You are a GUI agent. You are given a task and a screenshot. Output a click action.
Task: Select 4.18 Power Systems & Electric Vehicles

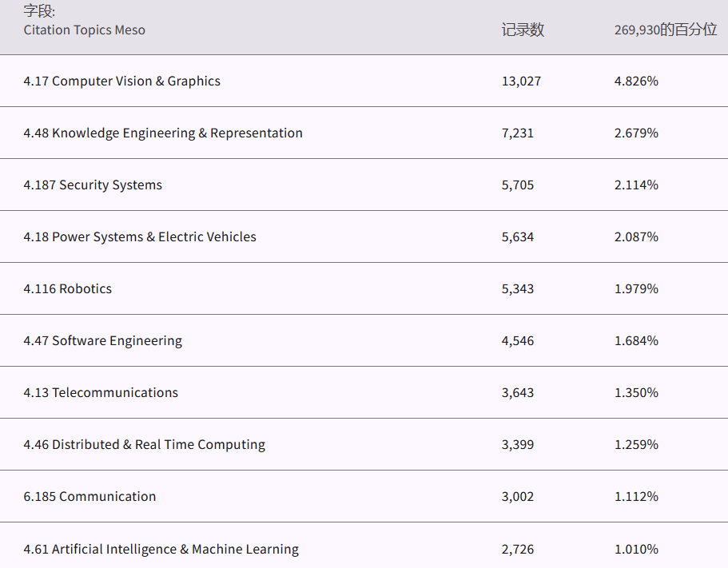140,236
